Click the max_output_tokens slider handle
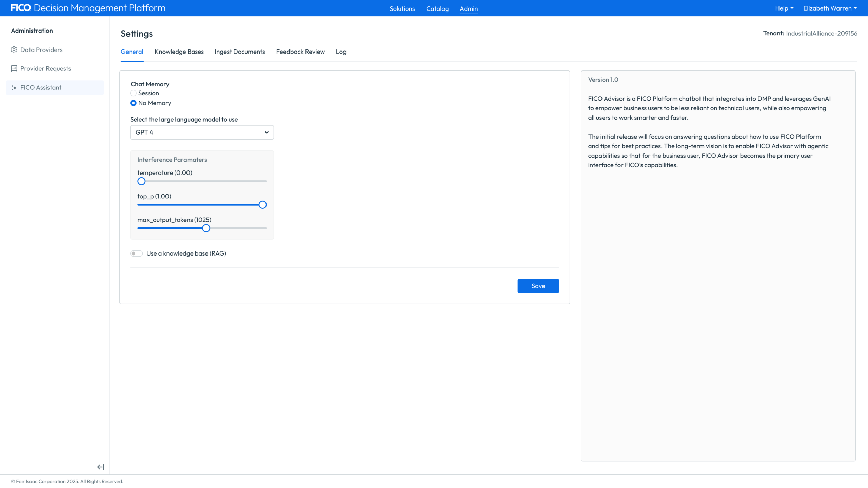 (x=206, y=228)
